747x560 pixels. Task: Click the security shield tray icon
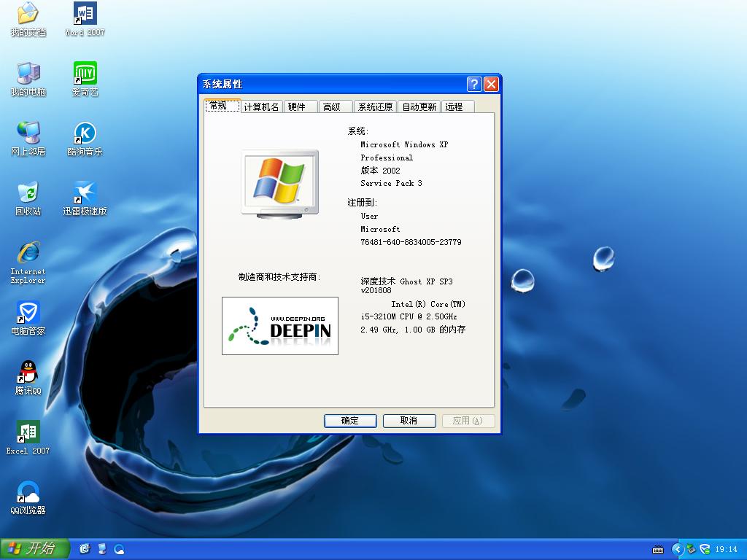click(x=705, y=549)
